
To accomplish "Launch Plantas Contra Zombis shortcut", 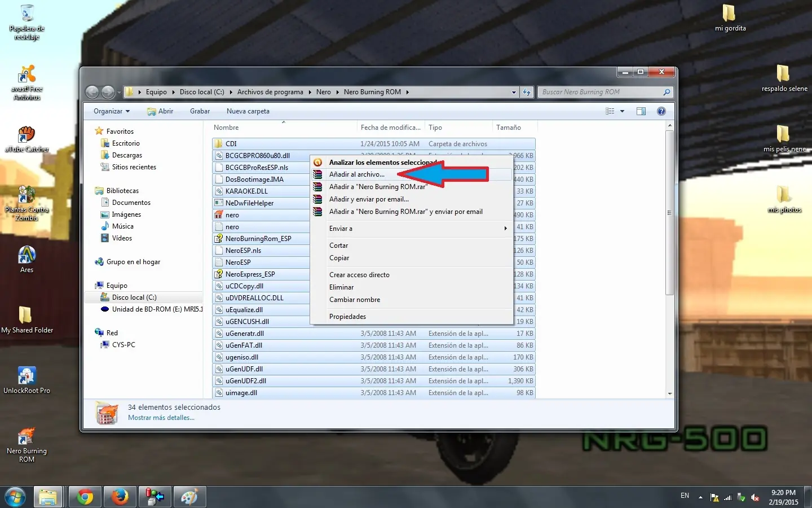I will (27, 203).
